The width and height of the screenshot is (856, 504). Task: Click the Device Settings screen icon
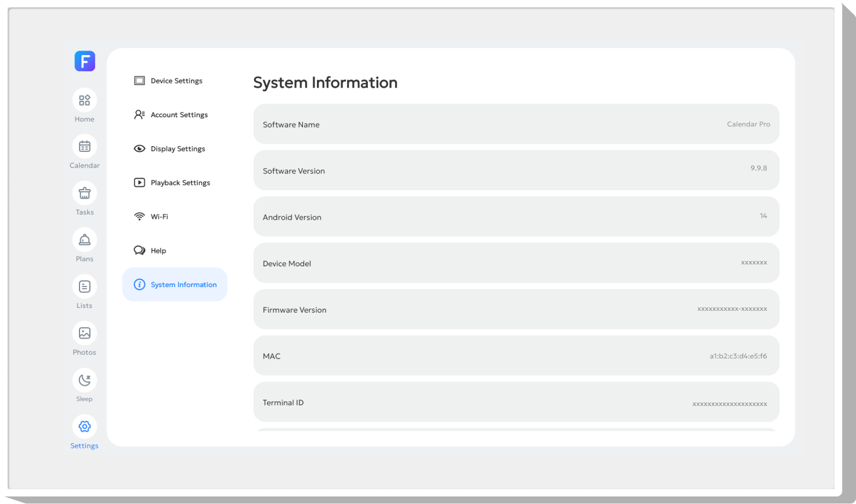139,81
